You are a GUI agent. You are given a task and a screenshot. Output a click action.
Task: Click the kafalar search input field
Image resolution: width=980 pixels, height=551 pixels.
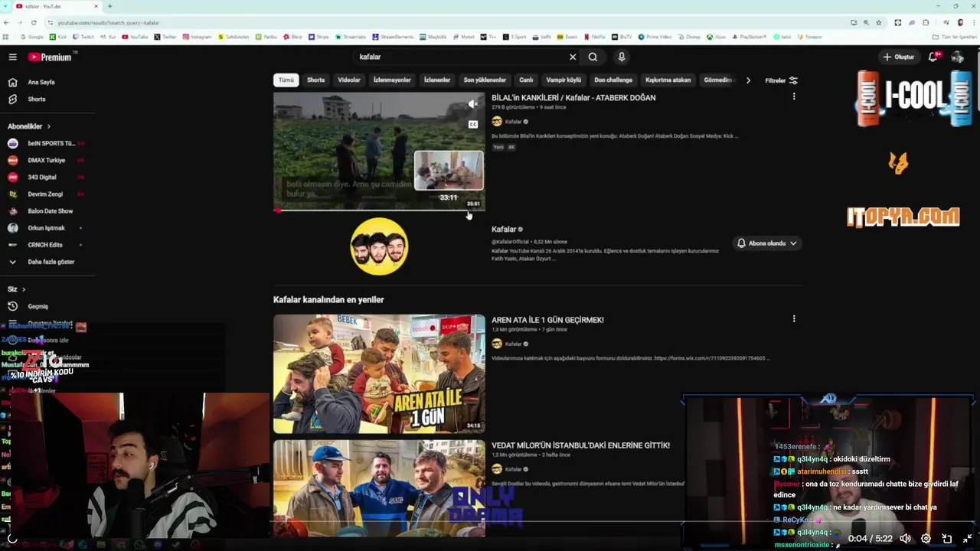point(459,57)
